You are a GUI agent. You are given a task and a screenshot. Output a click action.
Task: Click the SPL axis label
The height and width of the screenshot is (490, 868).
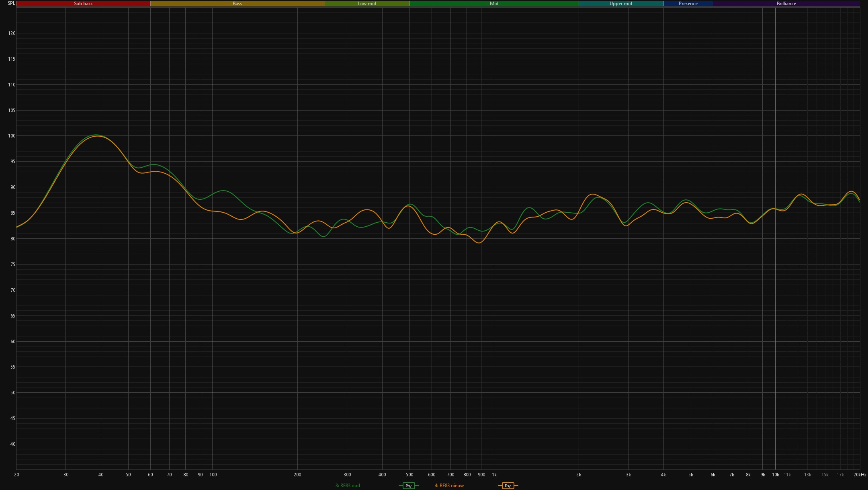[11, 3]
